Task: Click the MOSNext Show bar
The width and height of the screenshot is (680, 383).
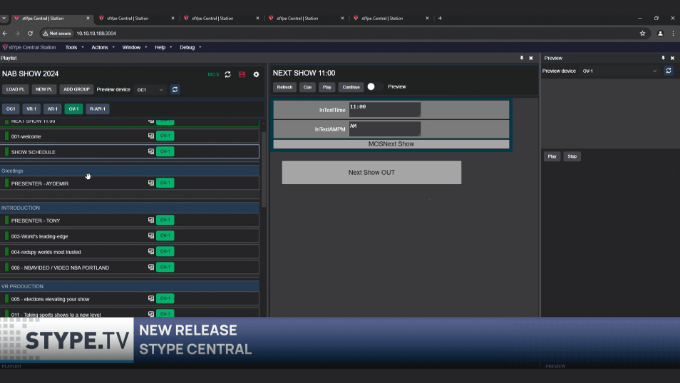Action: point(391,144)
